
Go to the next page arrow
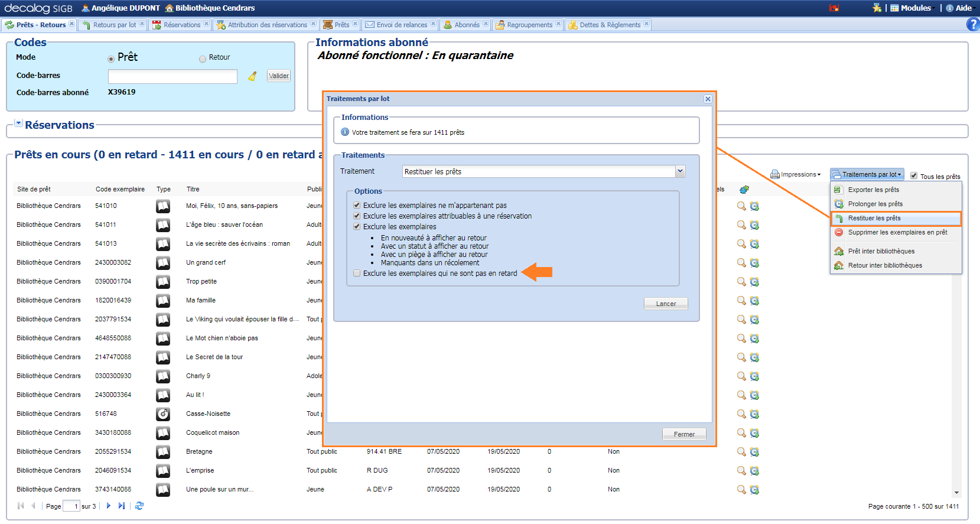click(109, 506)
